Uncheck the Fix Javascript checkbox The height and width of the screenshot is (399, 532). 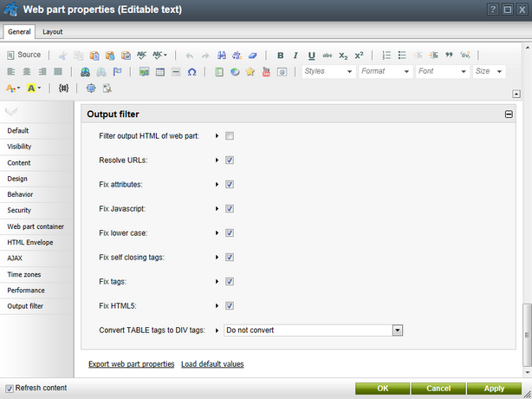coord(230,208)
